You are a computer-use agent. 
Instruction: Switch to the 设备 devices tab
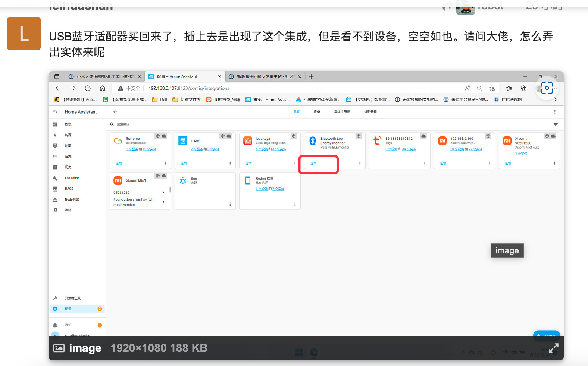tap(317, 112)
